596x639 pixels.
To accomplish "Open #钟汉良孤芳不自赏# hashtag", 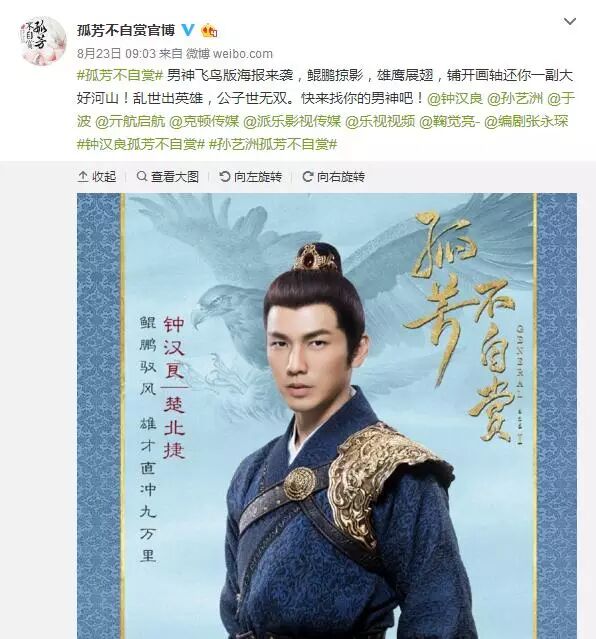I will 140,144.
